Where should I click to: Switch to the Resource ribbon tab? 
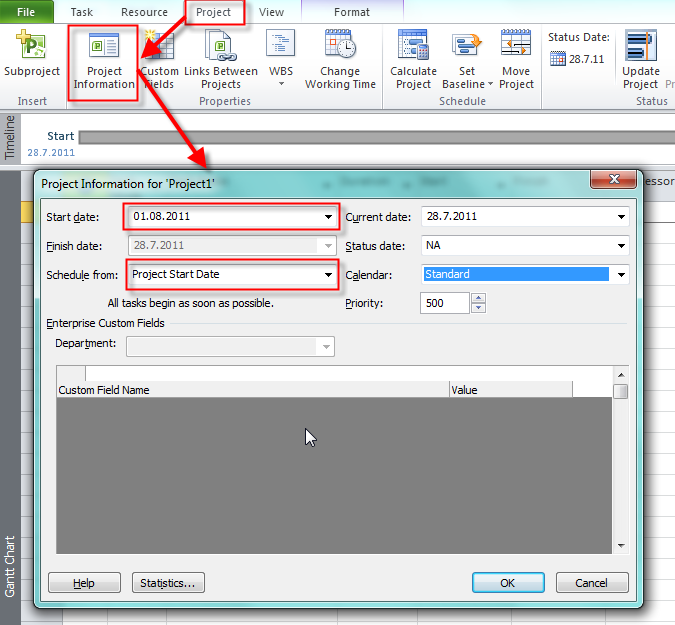144,12
